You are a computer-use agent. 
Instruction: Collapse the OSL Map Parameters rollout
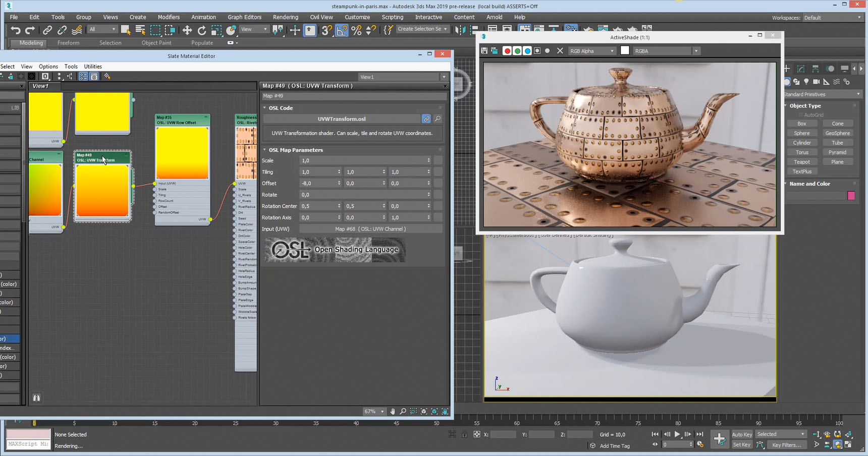click(x=296, y=150)
